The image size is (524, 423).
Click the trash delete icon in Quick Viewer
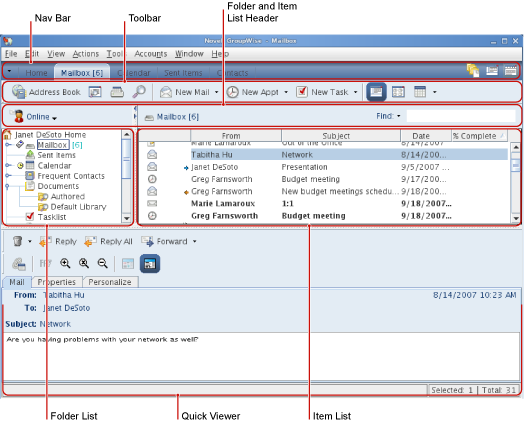(x=17, y=241)
